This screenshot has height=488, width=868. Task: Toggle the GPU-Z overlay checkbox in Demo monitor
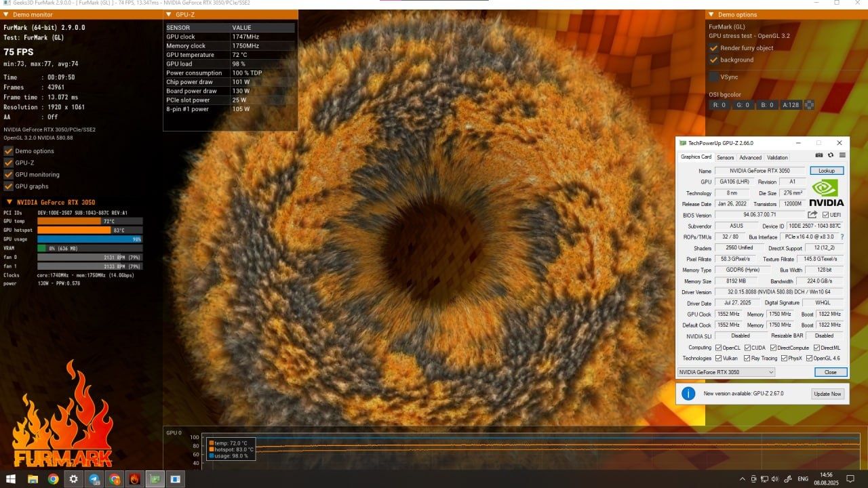(x=9, y=163)
